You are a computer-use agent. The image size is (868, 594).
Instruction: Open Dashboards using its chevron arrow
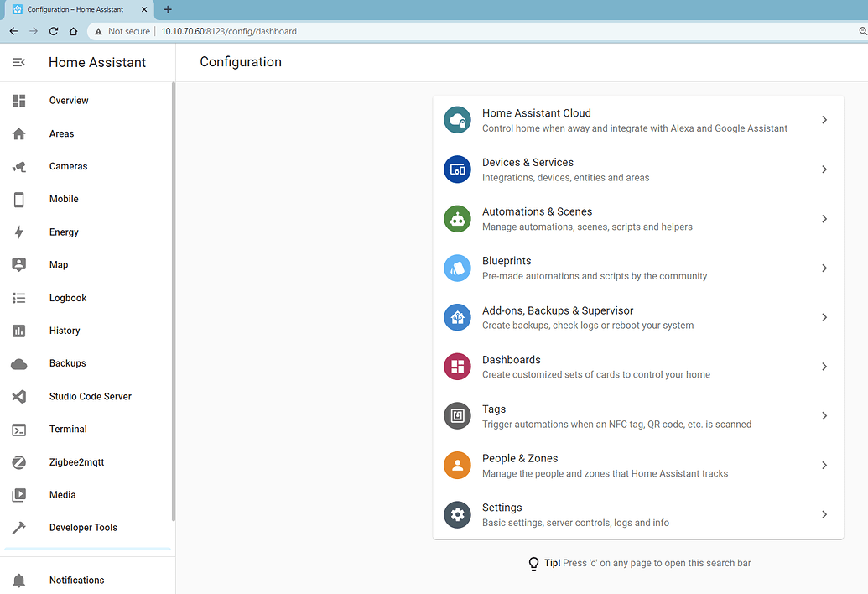click(824, 367)
